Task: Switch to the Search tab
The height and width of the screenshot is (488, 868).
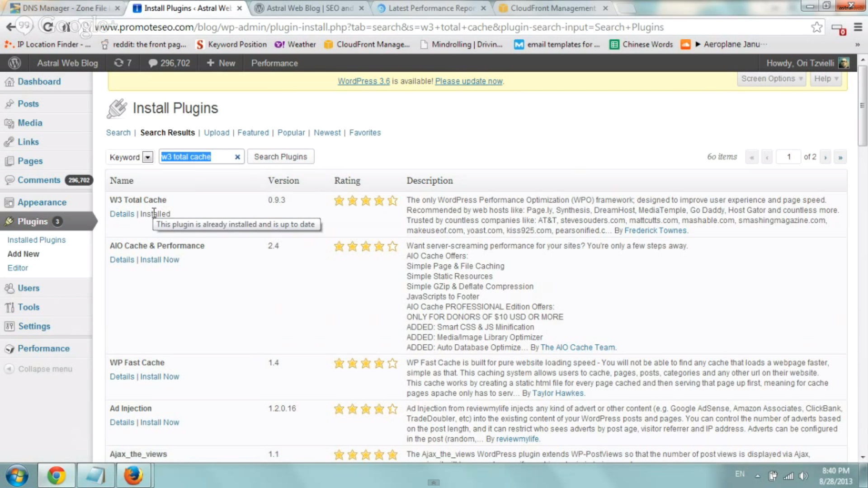Action: 118,132
